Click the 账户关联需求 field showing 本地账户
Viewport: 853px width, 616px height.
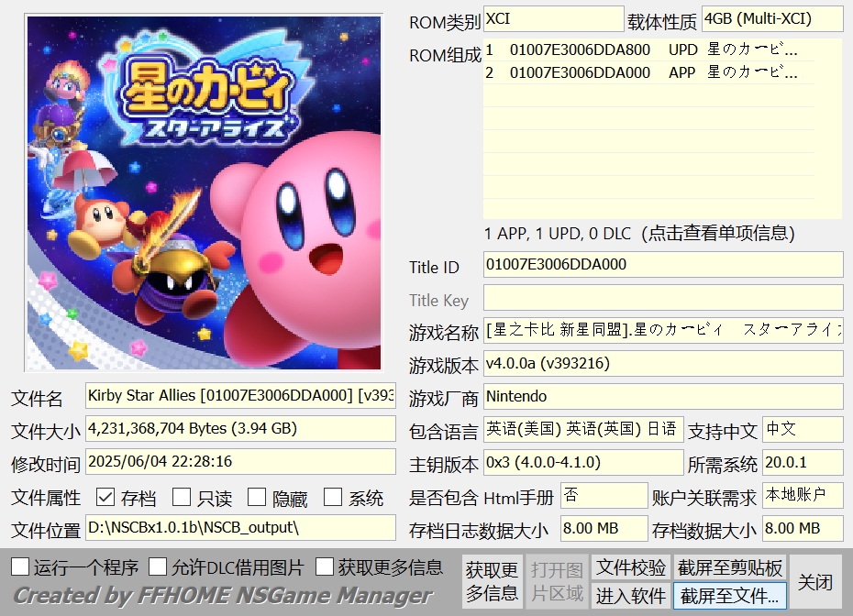click(x=803, y=496)
